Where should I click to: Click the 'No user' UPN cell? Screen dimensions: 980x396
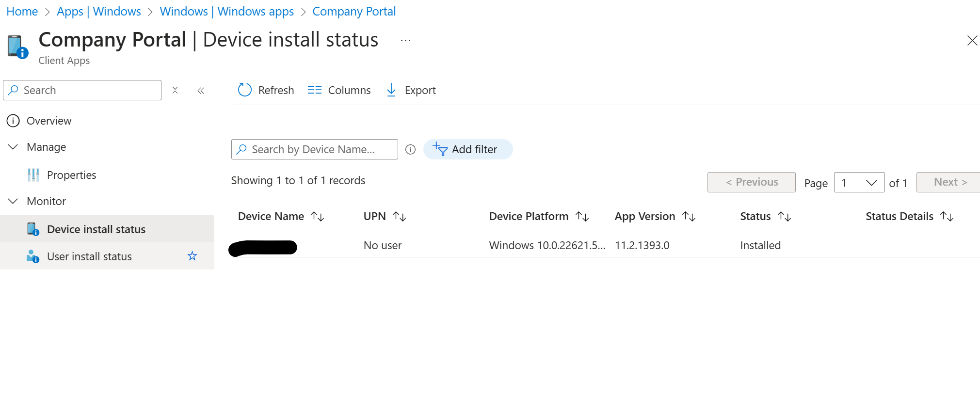383,245
